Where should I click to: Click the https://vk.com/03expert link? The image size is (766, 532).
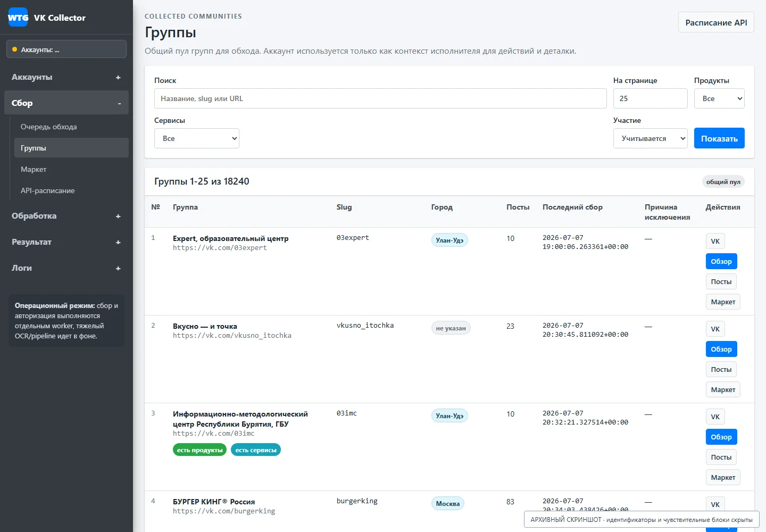[220, 248]
